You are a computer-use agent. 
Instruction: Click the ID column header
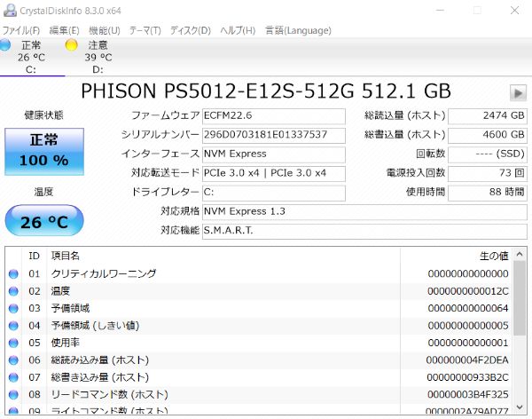35,256
